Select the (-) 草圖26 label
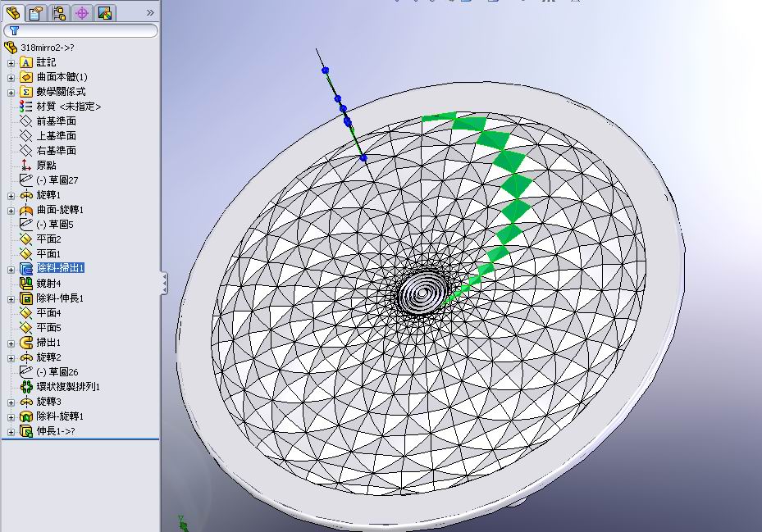 click(x=57, y=371)
